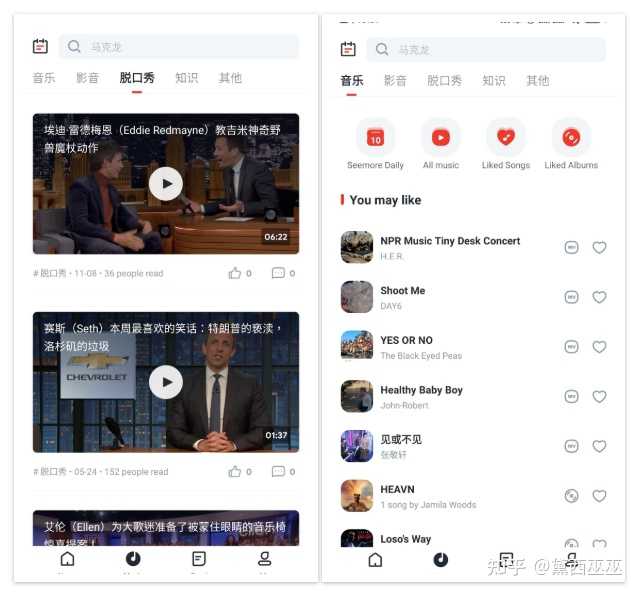639x593 pixels.
Task: Open NPR Music album cover thumbnail
Action: [x=357, y=247]
